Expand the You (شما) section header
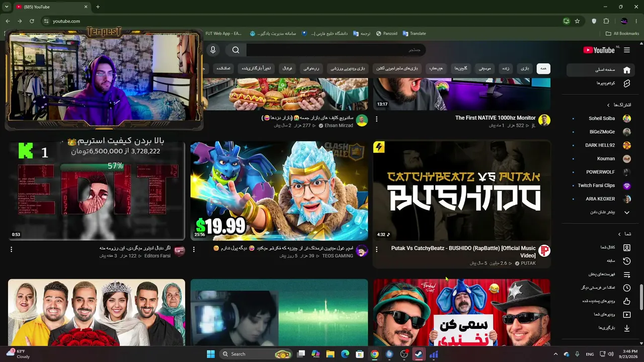This screenshot has height=362, width=644. pyautogui.click(x=624, y=234)
